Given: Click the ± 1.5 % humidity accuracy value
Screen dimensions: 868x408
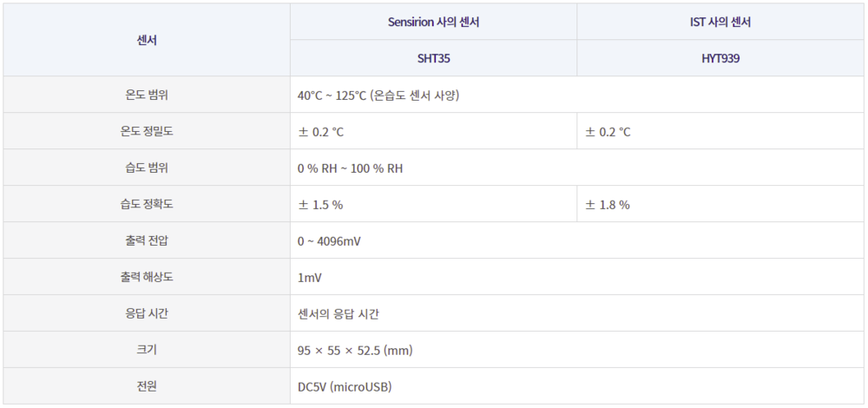Looking at the screenshot, I should (320, 205).
